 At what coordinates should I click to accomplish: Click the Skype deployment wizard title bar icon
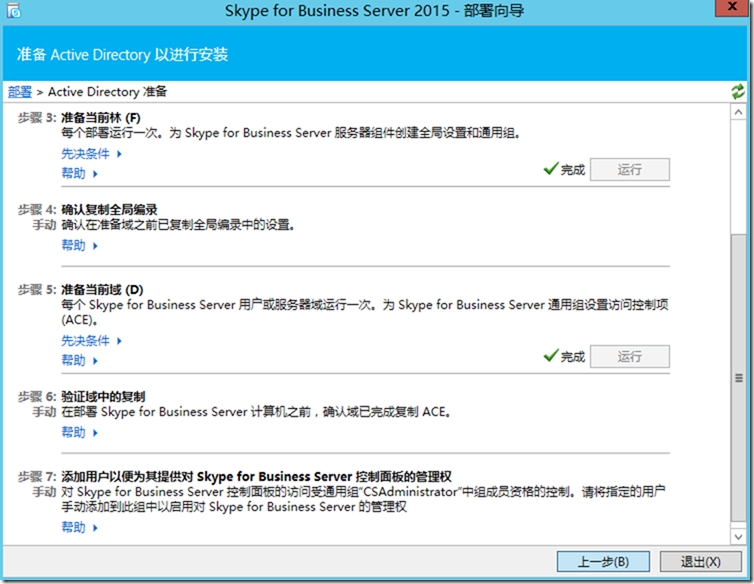(x=13, y=11)
